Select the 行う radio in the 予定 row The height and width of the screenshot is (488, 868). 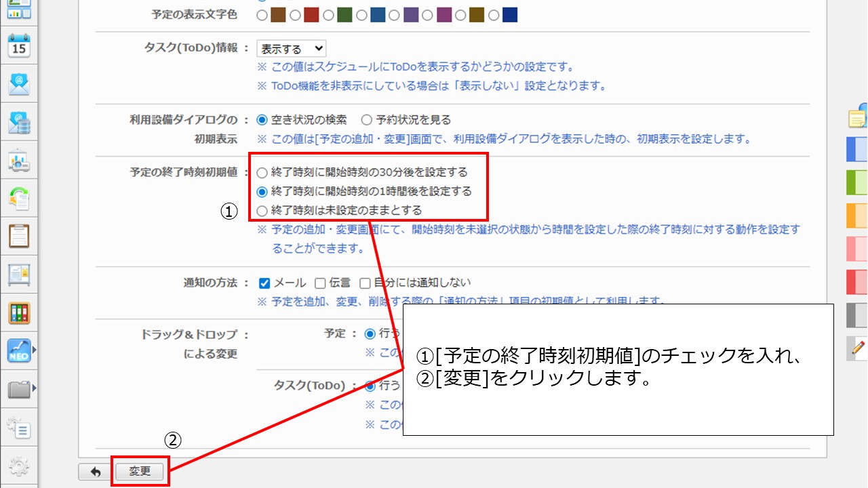click(x=370, y=333)
